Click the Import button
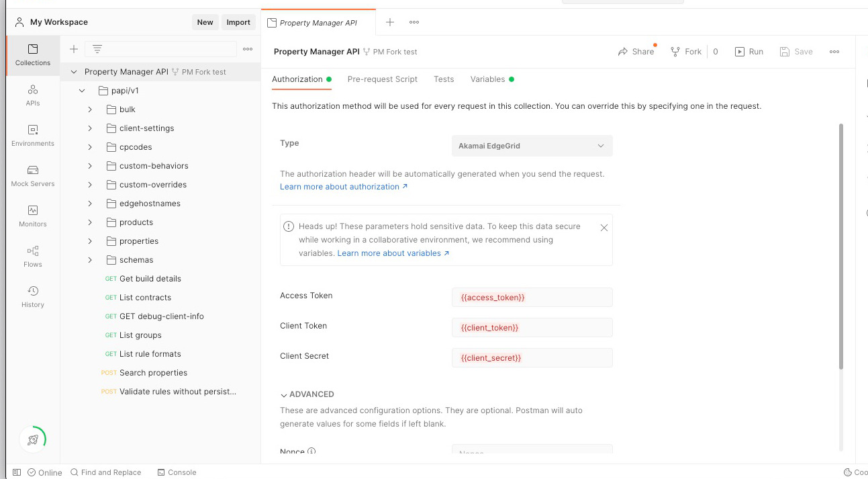The width and height of the screenshot is (868, 479). pos(238,22)
